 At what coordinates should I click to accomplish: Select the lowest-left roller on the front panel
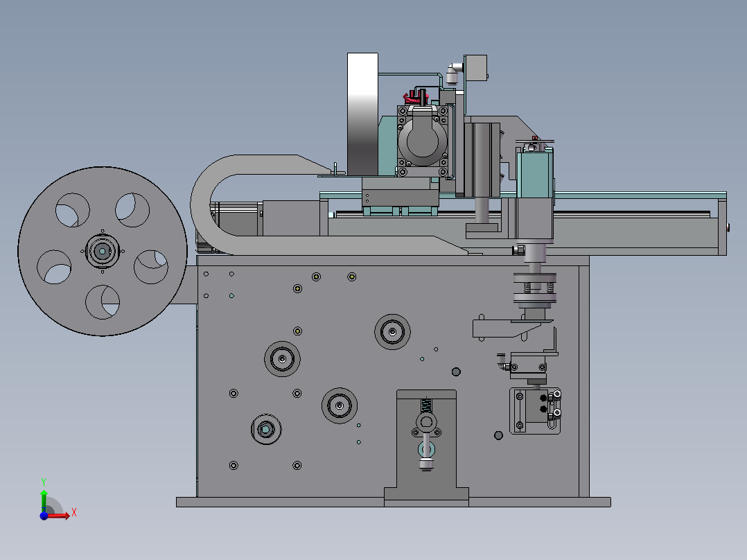pyautogui.click(x=266, y=430)
